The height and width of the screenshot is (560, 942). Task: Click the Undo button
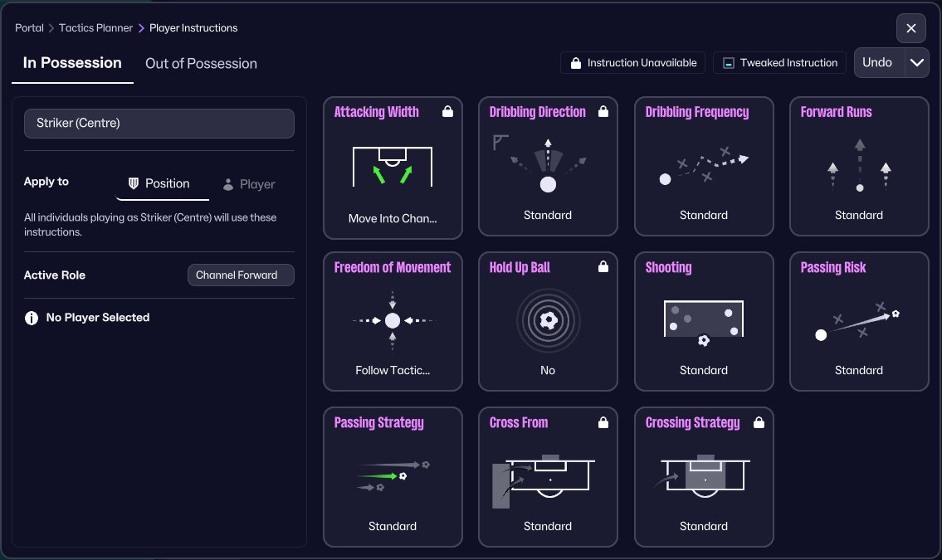point(877,62)
